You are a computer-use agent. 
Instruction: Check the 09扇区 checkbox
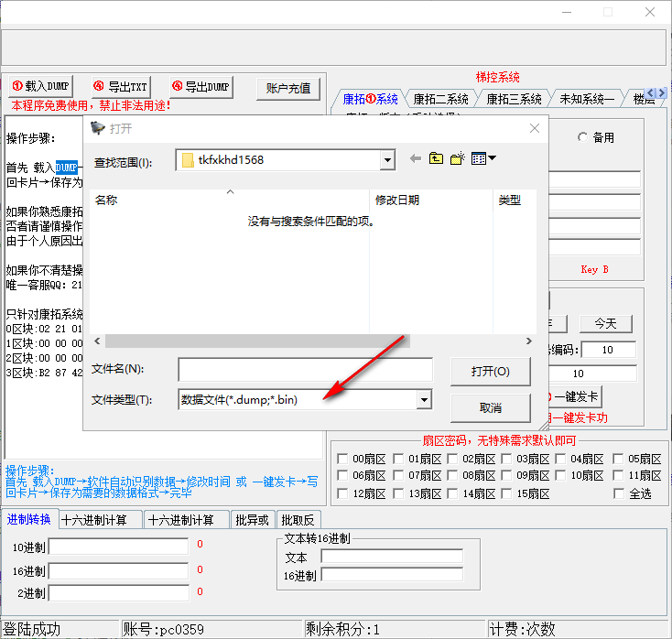pos(506,475)
